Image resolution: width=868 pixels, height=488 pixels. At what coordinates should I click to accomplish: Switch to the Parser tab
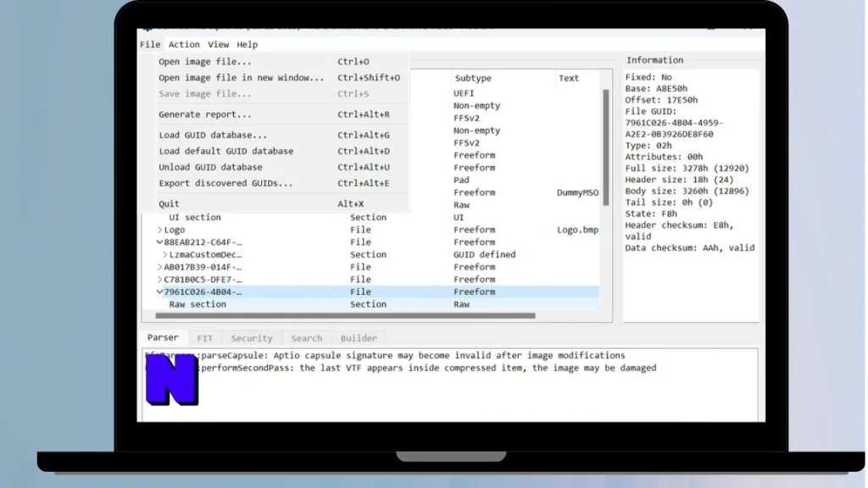(x=163, y=337)
